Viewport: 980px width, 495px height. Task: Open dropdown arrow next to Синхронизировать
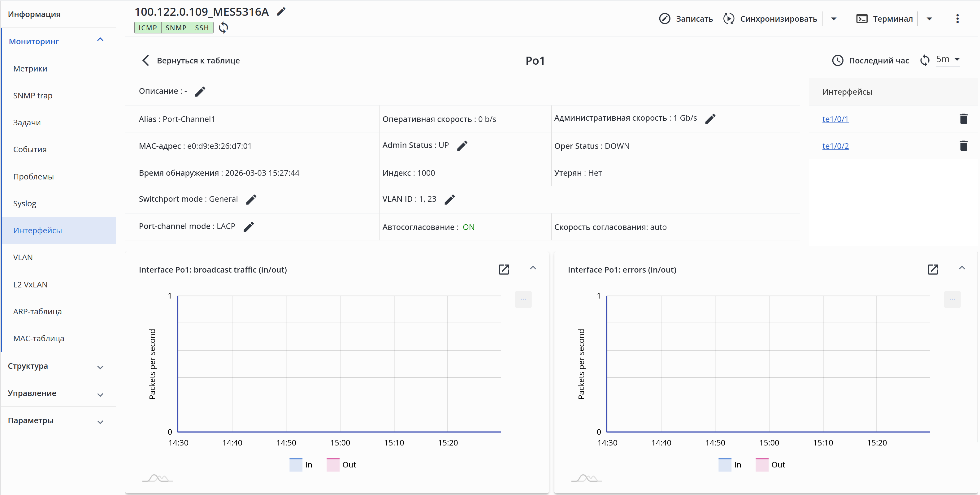pyautogui.click(x=834, y=19)
